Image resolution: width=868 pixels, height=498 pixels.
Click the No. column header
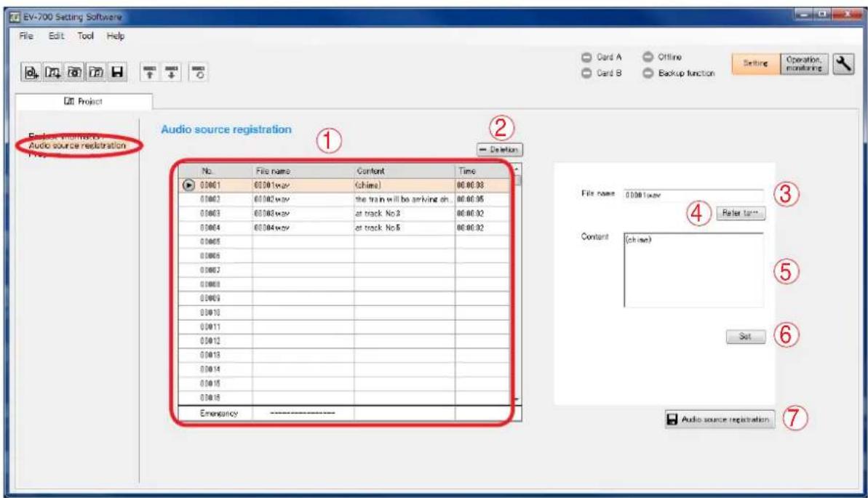(216, 171)
